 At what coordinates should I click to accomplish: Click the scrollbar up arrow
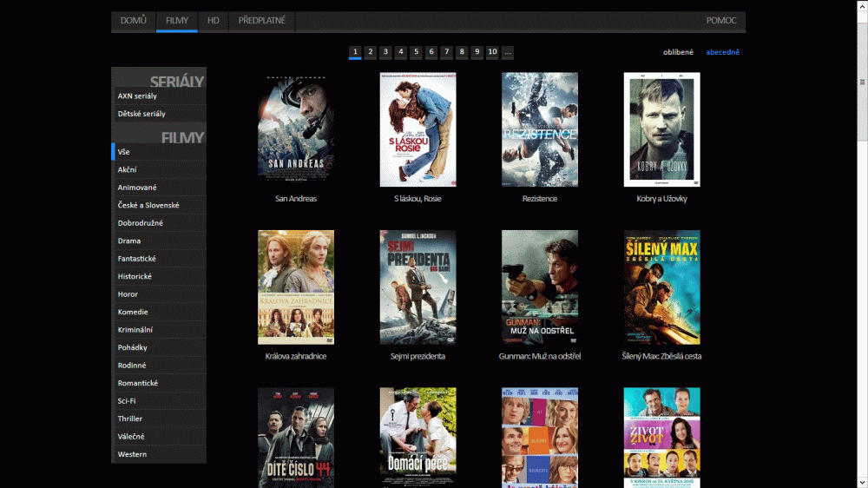pos(863,5)
